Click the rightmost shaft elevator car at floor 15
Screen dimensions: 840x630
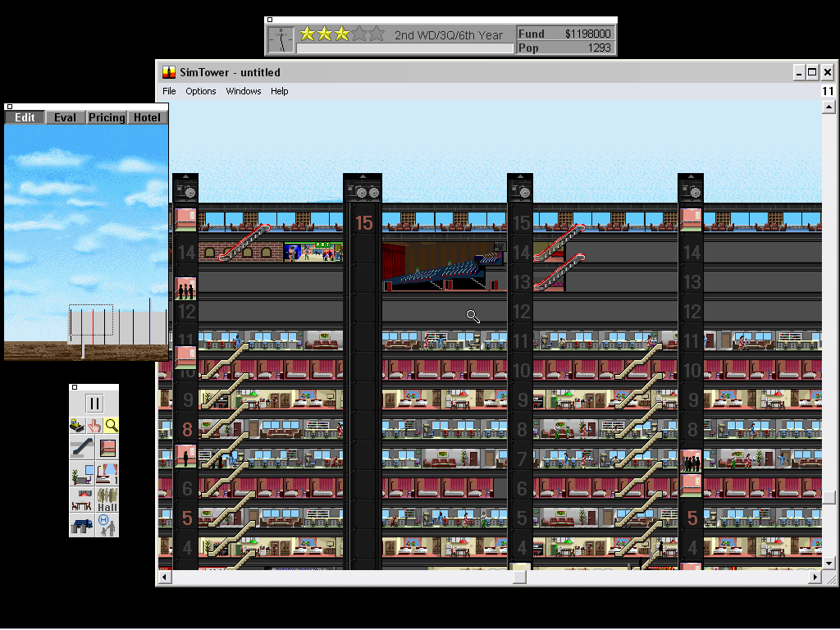click(x=691, y=220)
